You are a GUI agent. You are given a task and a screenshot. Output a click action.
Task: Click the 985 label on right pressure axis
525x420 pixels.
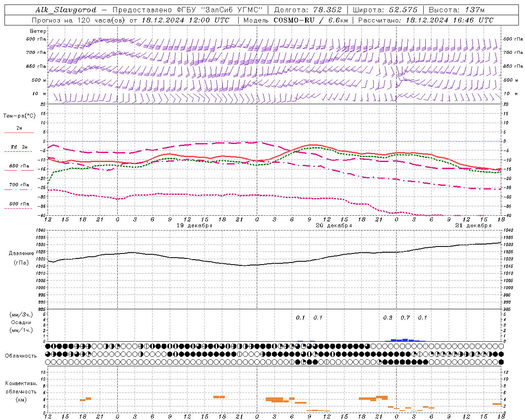pyautogui.click(x=508, y=309)
